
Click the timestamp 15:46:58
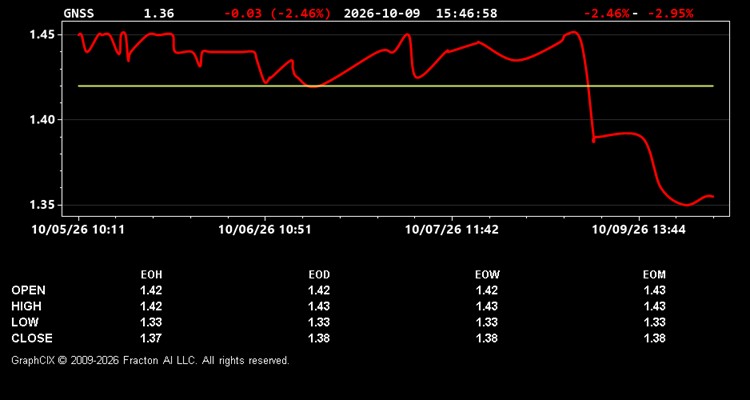[466, 13]
